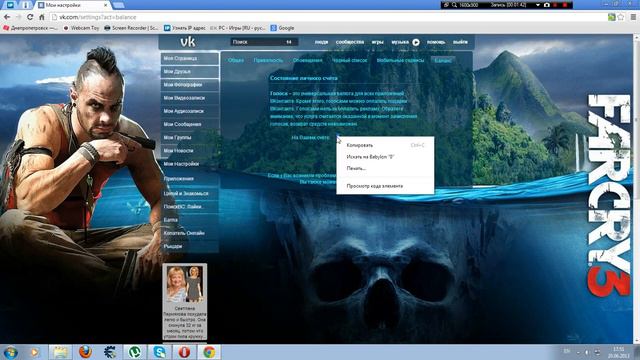Open the Screen Recorder bookmark
The height and width of the screenshot is (360, 640).
132,28
